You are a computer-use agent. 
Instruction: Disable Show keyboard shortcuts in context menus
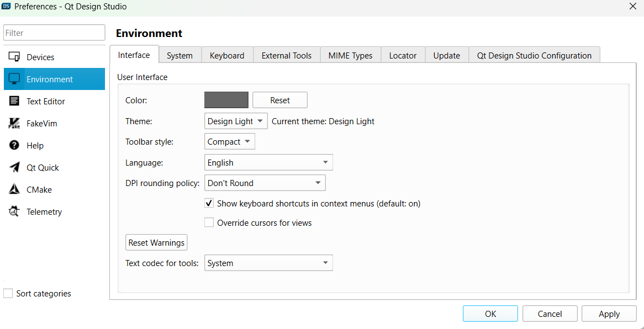click(x=209, y=203)
